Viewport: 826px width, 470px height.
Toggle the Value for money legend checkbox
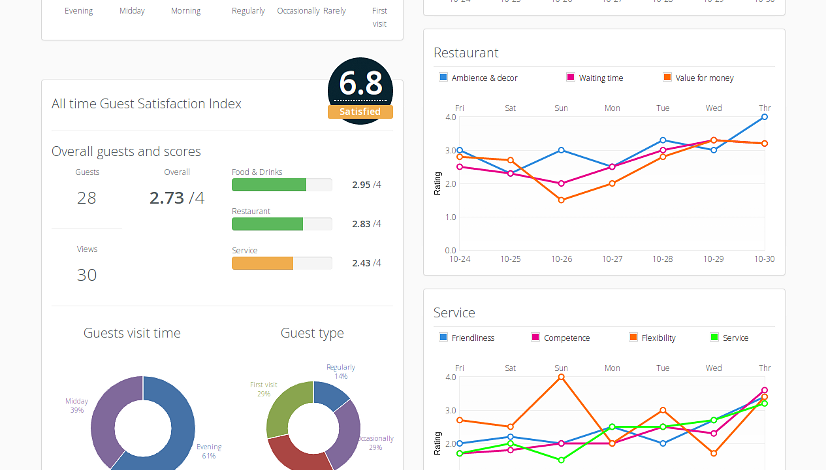[667, 77]
